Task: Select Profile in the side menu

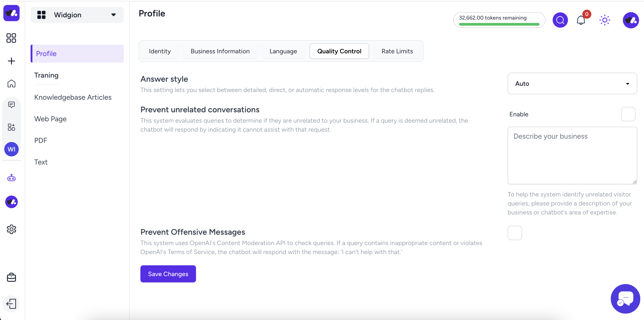Action: (x=77, y=54)
